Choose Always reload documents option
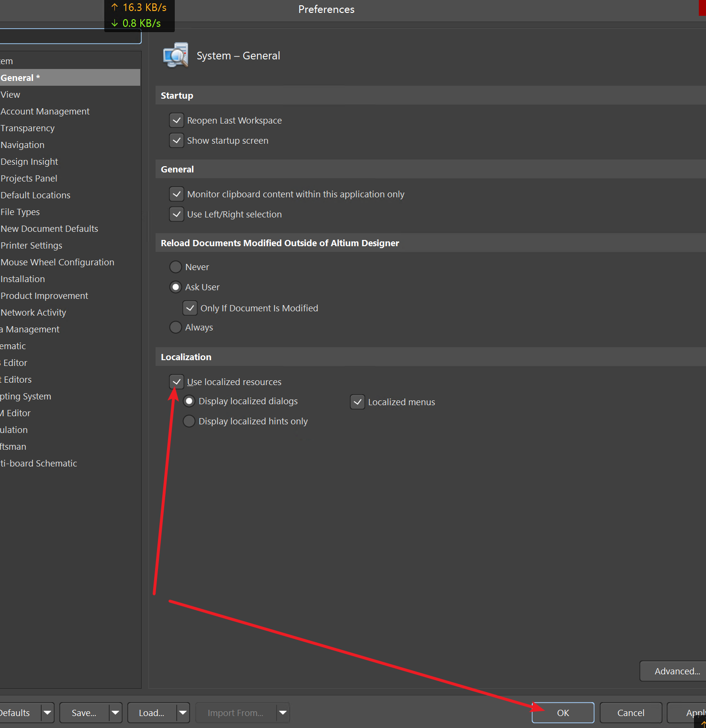706x728 pixels. [x=176, y=327]
